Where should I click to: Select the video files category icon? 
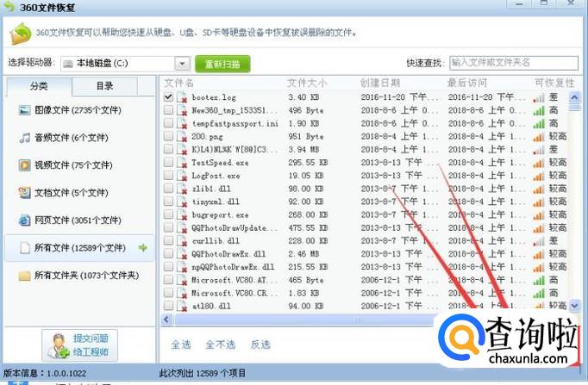click(24, 165)
